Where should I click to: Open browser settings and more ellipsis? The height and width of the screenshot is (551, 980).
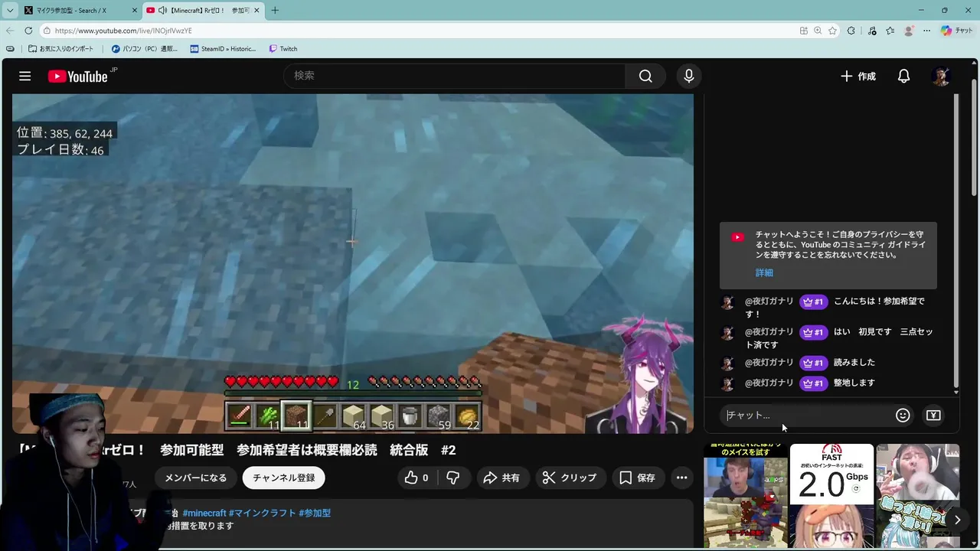(x=926, y=31)
